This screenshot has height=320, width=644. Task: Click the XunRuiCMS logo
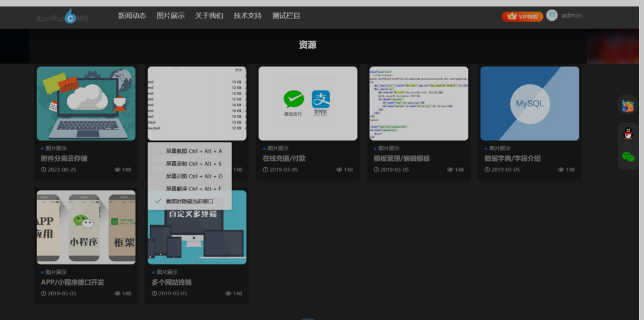coord(62,19)
